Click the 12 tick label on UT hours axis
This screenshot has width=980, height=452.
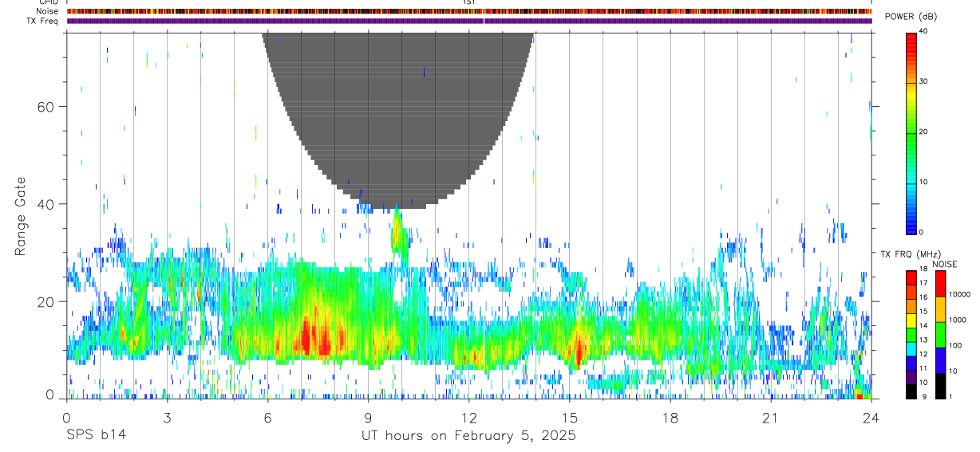coord(468,417)
